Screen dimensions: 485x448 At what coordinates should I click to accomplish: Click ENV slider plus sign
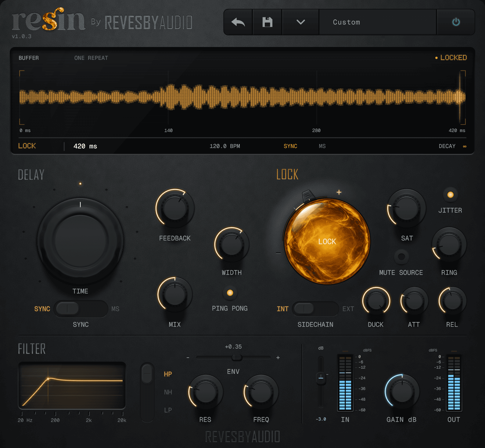point(278,357)
